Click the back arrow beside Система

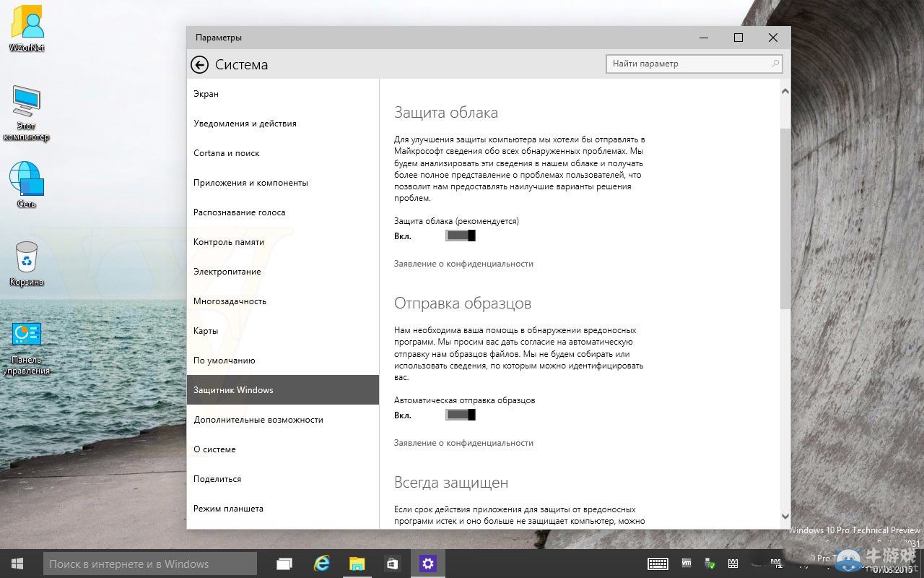tap(199, 65)
